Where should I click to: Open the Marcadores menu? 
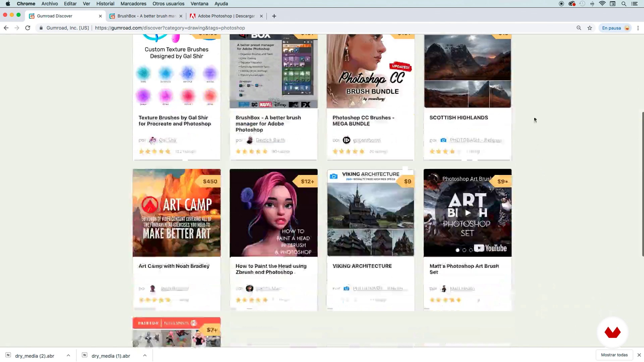pos(133,4)
